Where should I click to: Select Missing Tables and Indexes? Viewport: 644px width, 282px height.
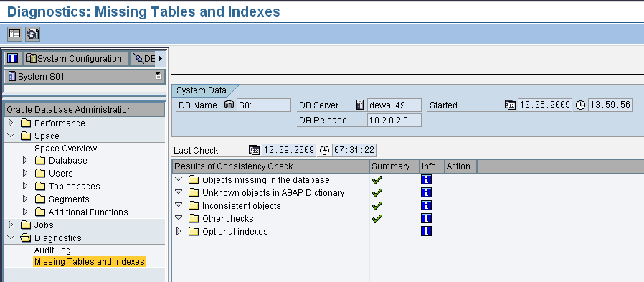90,261
